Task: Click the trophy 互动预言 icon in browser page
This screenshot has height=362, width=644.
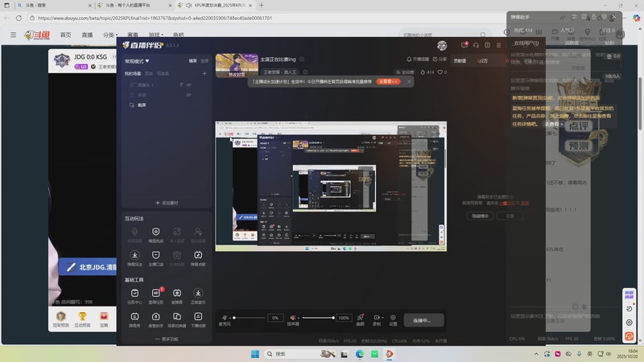Action: click(83, 319)
